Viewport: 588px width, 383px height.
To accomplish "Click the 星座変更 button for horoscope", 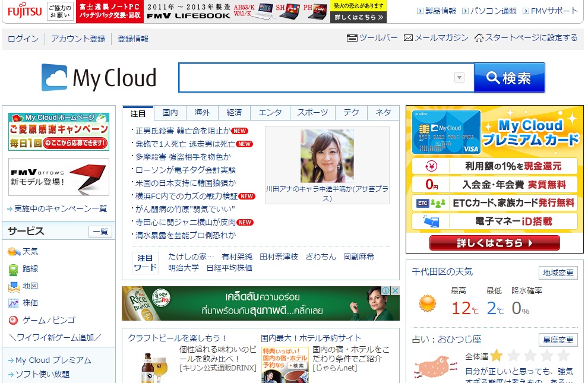I will [x=558, y=340].
